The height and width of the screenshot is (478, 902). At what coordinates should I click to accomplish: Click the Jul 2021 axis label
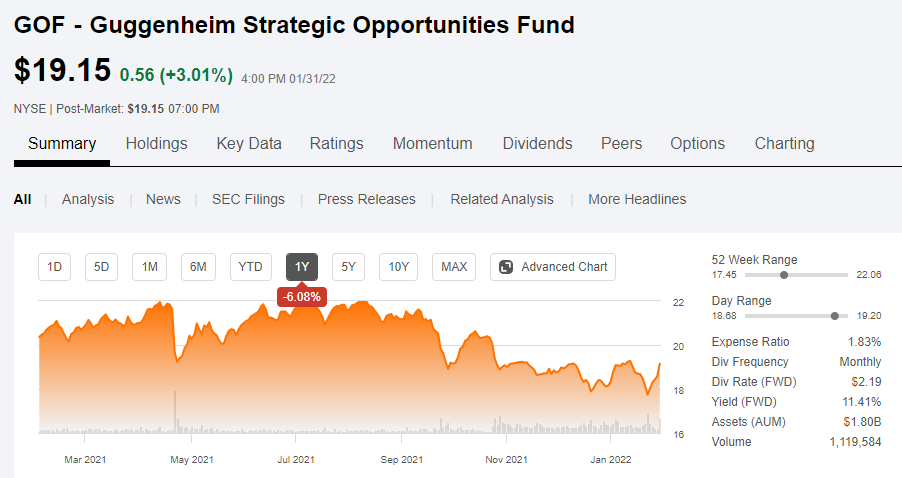pyautogui.click(x=296, y=460)
